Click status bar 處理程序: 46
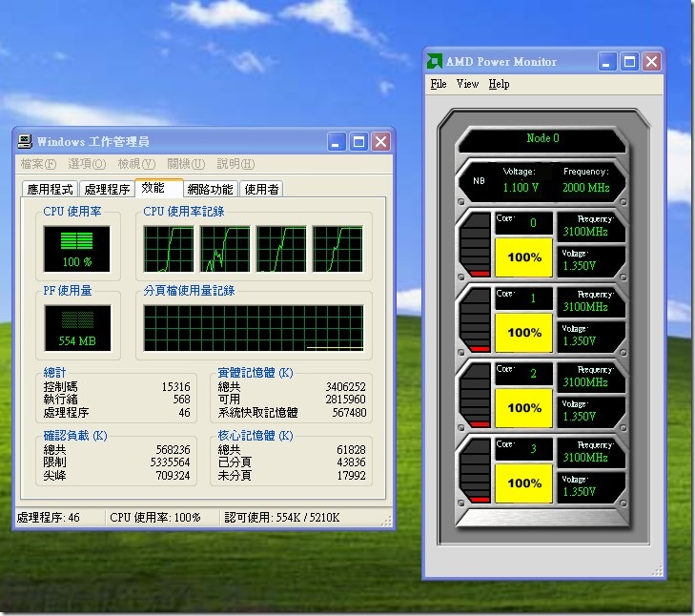Screen dimensions: 695x616 pyautogui.click(x=49, y=518)
